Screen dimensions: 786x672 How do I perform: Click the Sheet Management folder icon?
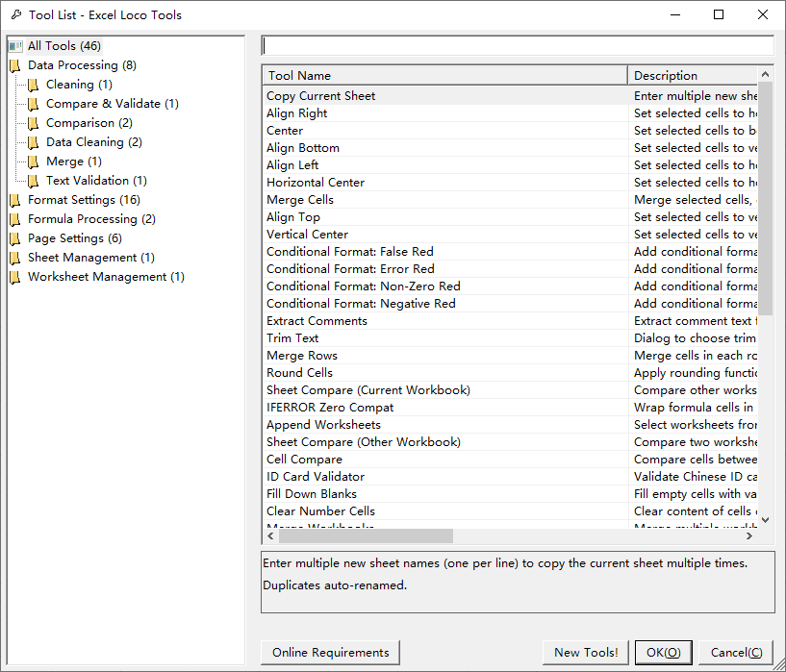tap(15, 258)
